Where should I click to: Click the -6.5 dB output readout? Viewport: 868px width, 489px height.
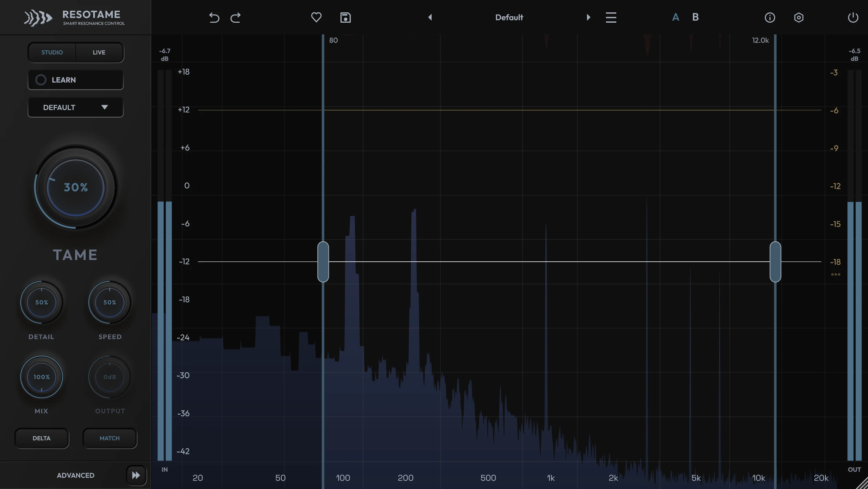[x=854, y=55]
